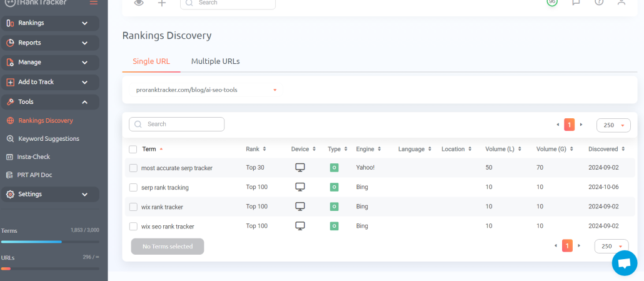Image resolution: width=644 pixels, height=281 pixels.
Task: Click the 2024-10-06 discovered date
Action: coord(603,187)
